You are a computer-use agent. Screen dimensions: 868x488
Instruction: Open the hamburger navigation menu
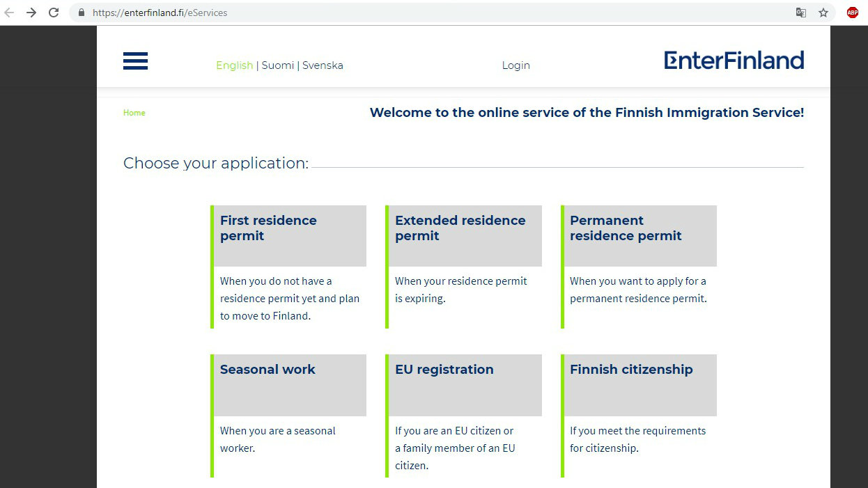click(135, 61)
